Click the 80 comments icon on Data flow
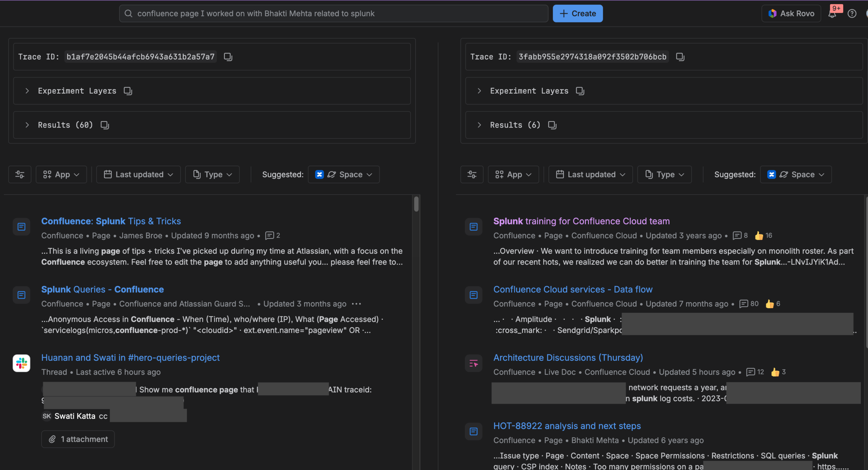Screen dimensions: 868x470 point(749,304)
